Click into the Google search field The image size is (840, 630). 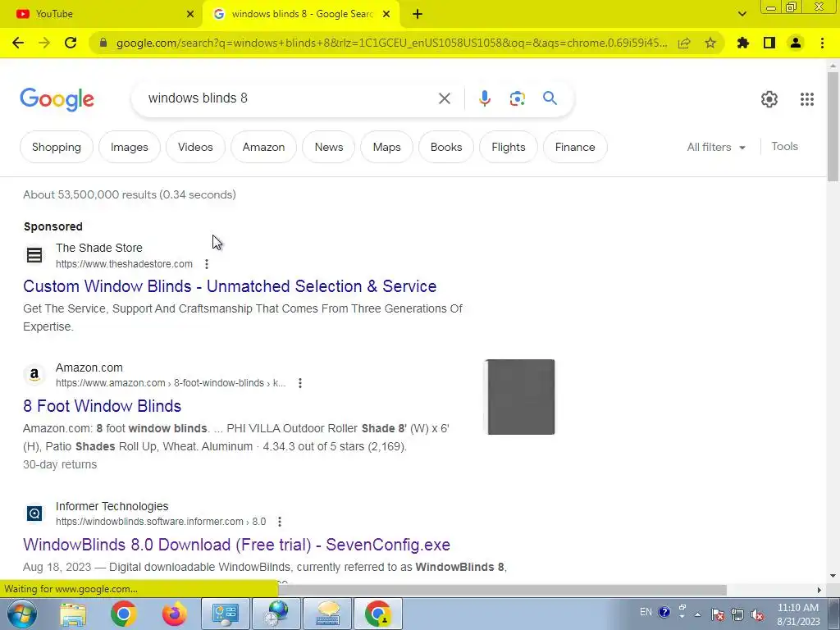[x=290, y=98]
